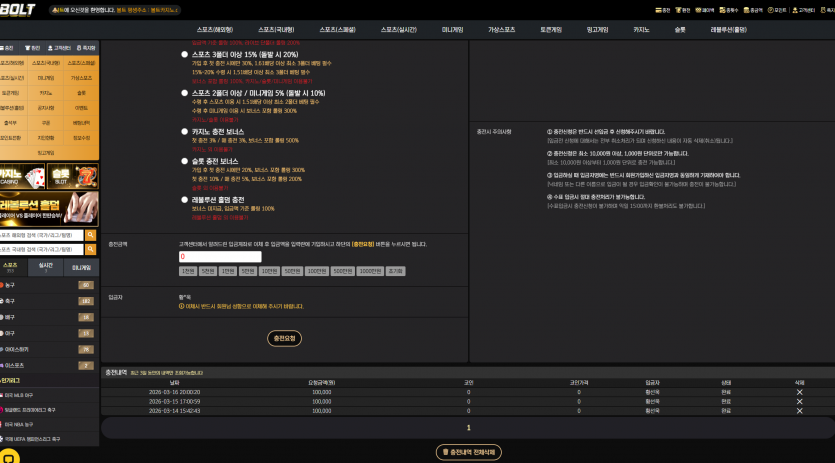
Task: Expand the 농구 basketball sports list
Action: (49, 285)
